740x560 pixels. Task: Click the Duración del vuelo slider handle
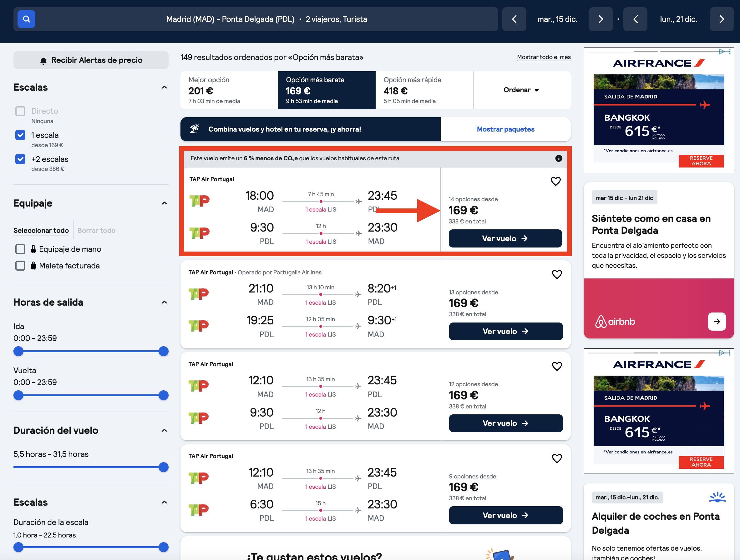pyautogui.click(x=163, y=467)
